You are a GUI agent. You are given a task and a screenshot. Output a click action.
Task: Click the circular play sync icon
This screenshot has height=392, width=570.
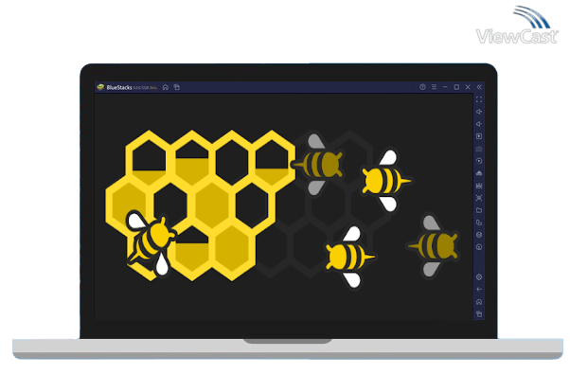click(x=479, y=161)
